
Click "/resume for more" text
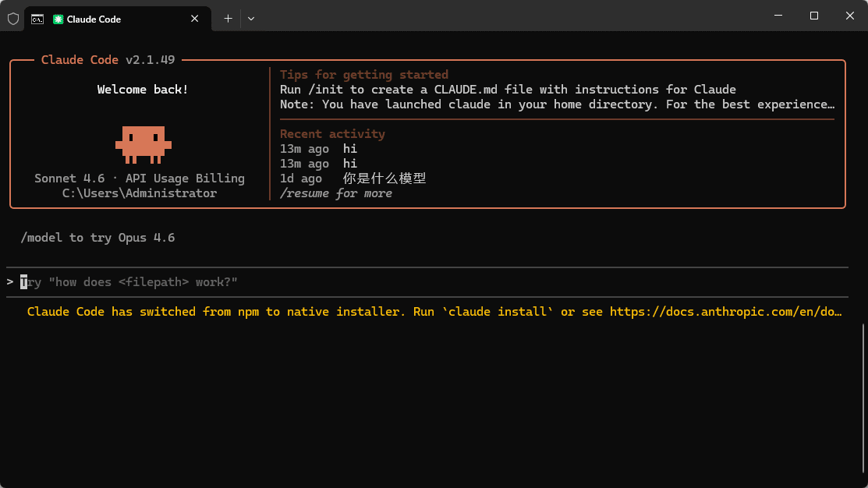click(336, 193)
